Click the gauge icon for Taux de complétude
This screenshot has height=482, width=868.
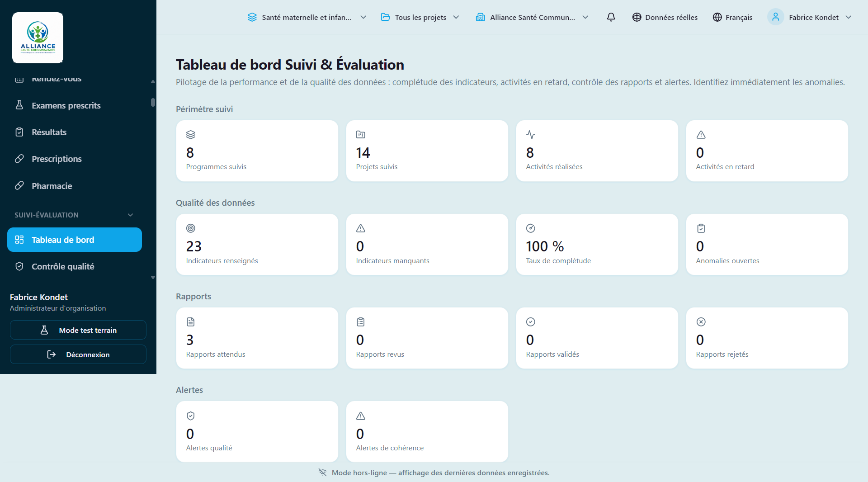pyautogui.click(x=531, y=228)
